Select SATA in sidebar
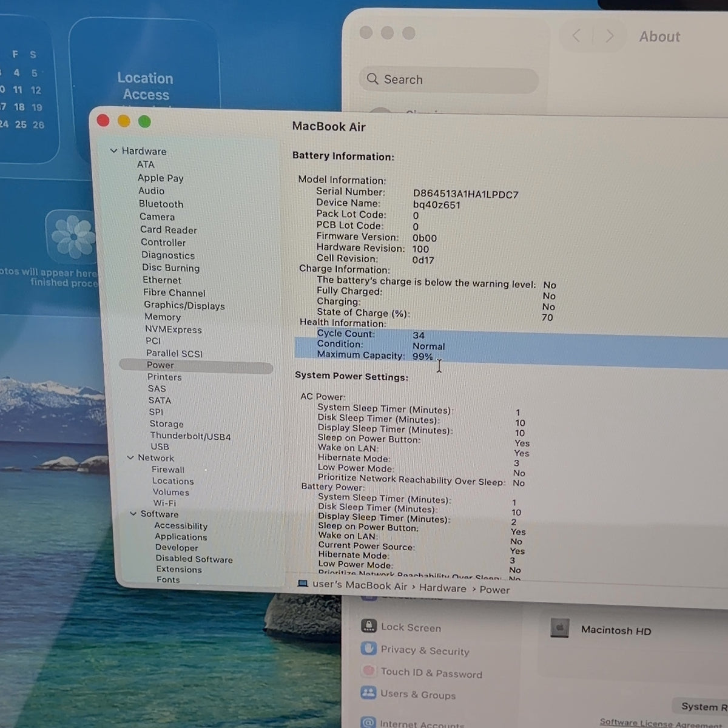This screenshot has height=728, width=728. pos(160,400)
